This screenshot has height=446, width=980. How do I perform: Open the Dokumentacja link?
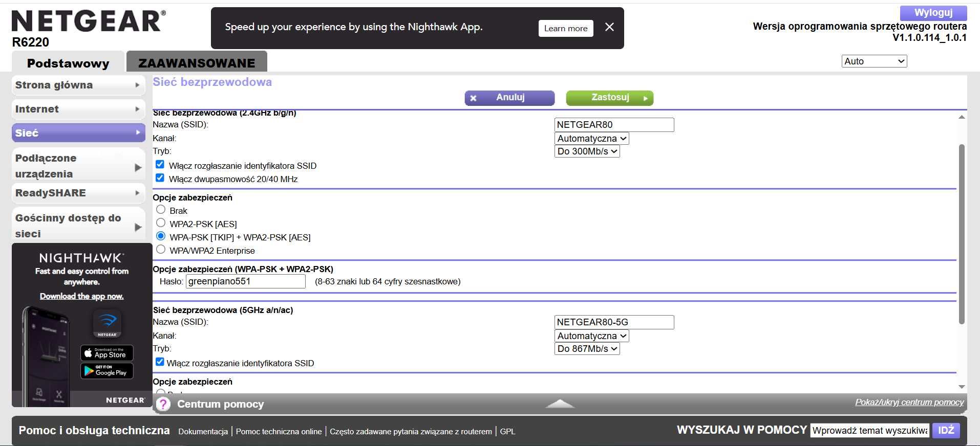pyautogui.click(x=203, y=432)
